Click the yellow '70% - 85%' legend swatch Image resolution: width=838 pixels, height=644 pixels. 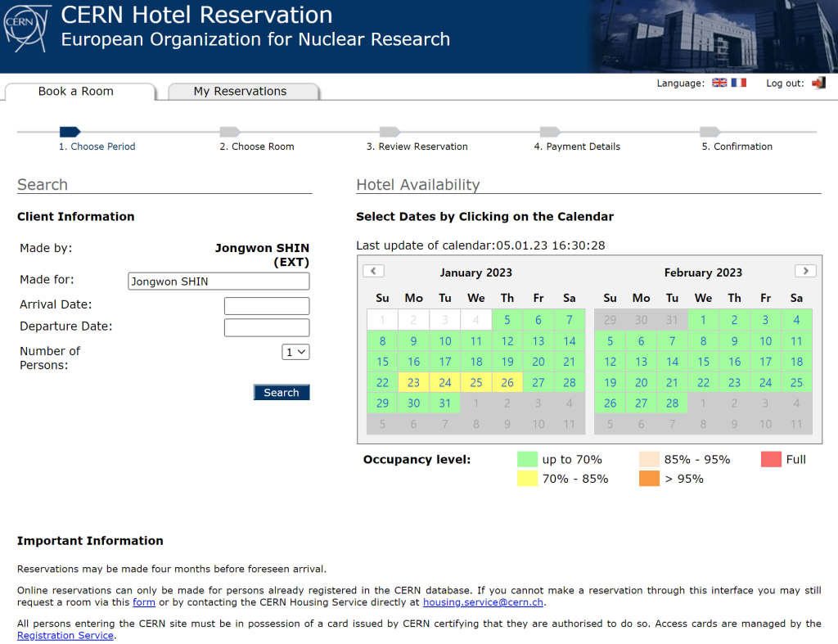pos(528,479)
